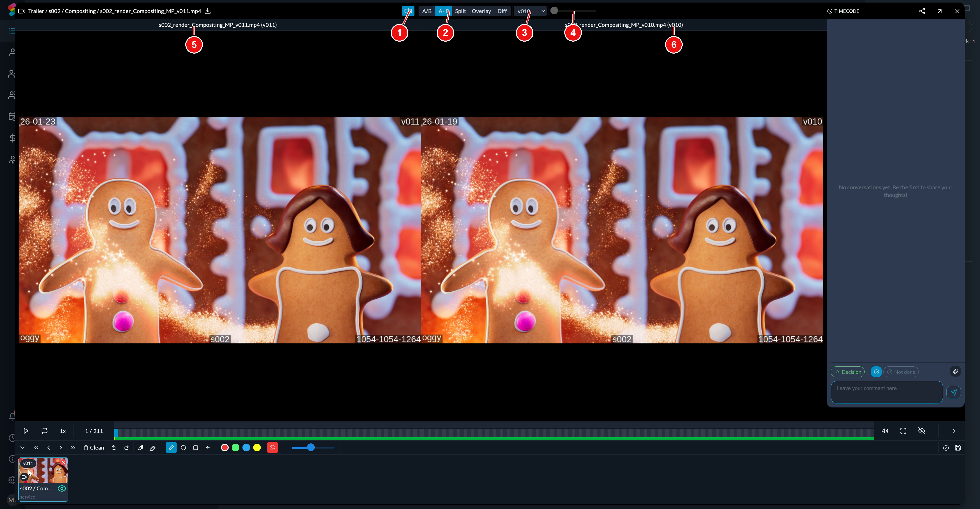Screen dimensions: 980x509
Task: Open the v010 version dropdown
Action: click(x=531, y=11)
